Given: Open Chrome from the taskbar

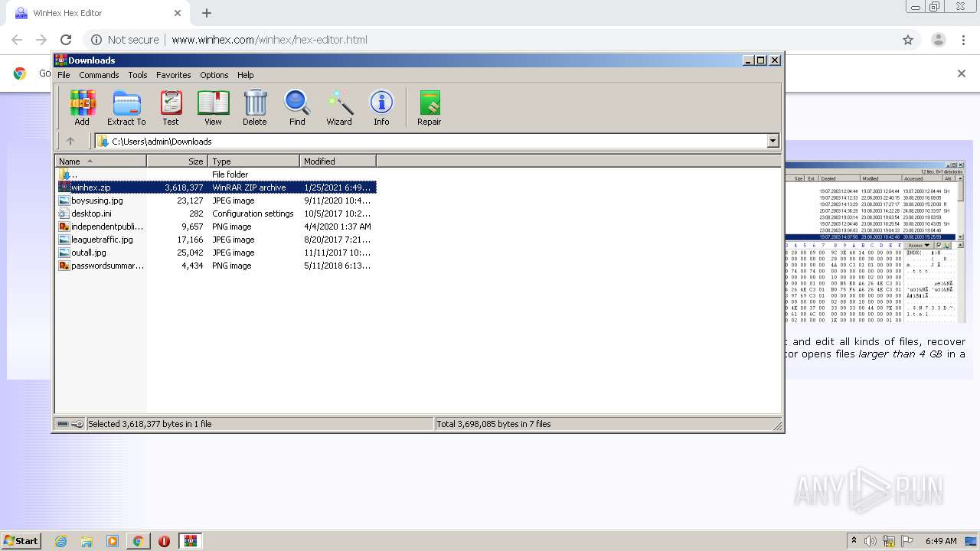Looking at the screenshot, I should (138, 541).
